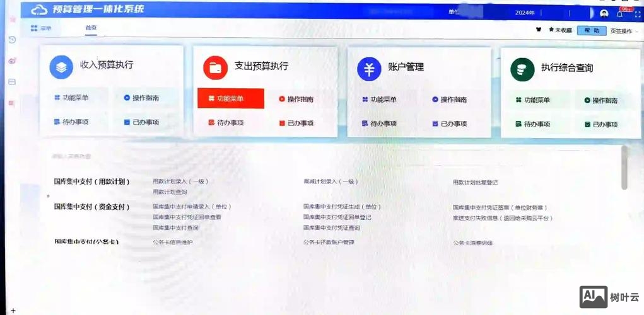
Task: Open 公务卡还款账户管理 link
Action: (329, 243)
